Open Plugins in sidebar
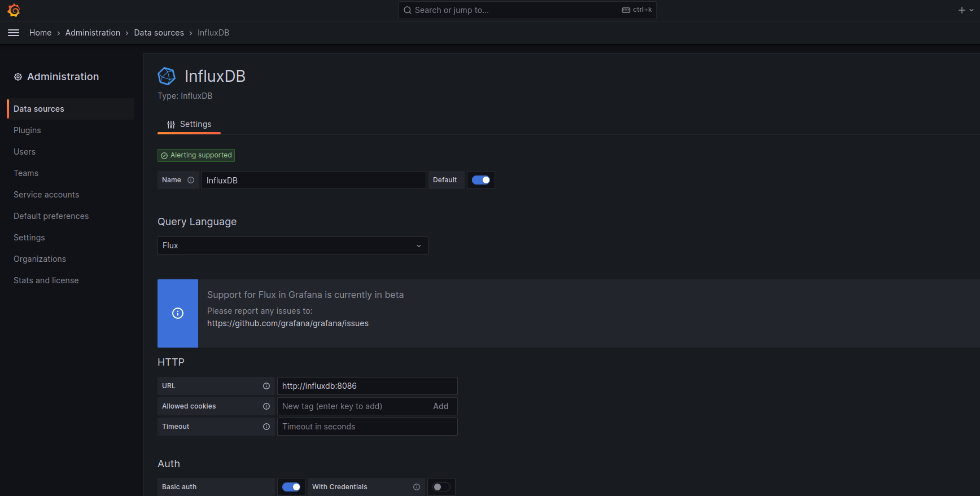 [x=27, y=130]
